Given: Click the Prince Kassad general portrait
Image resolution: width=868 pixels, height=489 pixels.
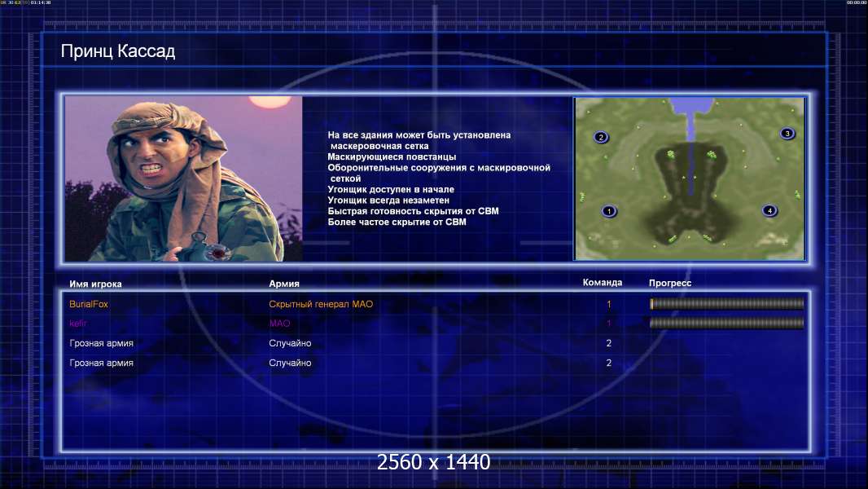Looking at the screenshot, I should tap(184, 178).
